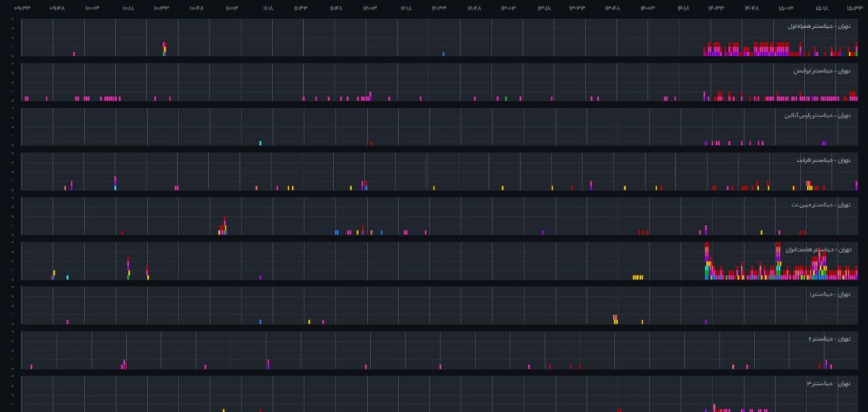Click the ۱۴:۱۸ time axis label
Image resolution: width=868 pixels, height=412 pixels.
[x=683, y=9]
